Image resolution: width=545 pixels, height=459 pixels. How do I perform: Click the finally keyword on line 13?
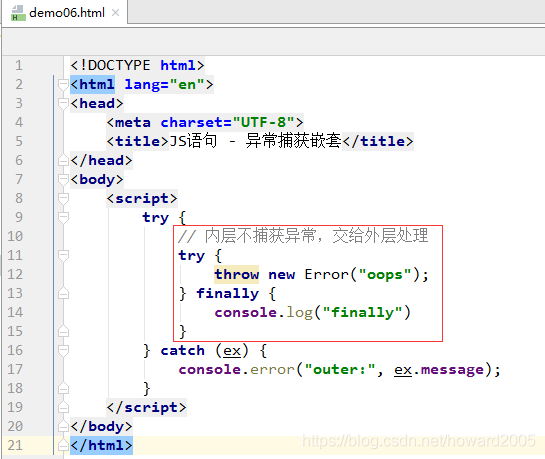228,294
